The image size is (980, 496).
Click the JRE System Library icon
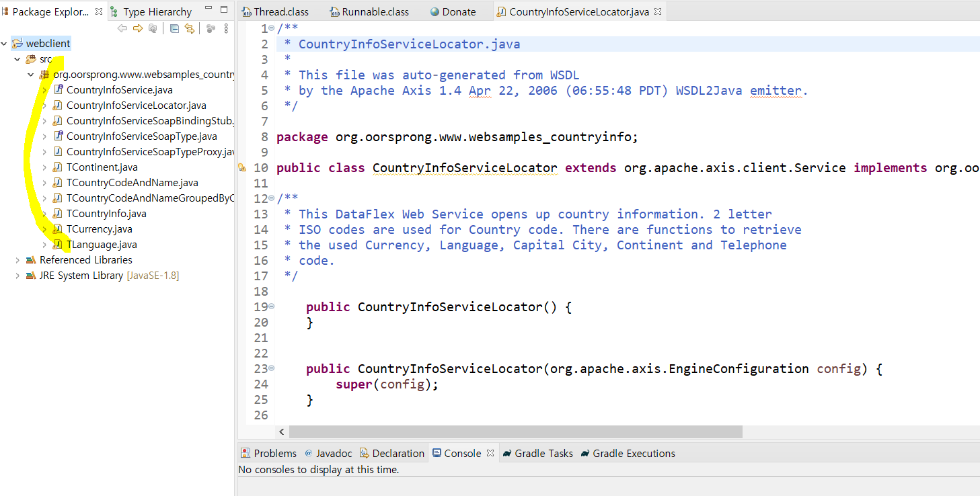coord(31,276)
